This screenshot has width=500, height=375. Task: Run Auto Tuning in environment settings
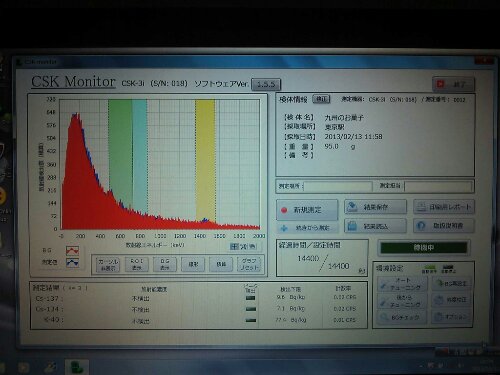402,284
